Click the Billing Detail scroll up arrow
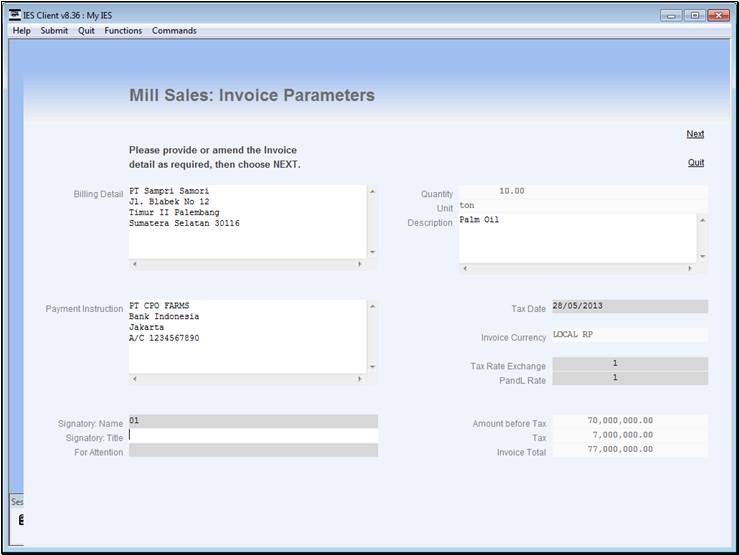The image size is (739, 555). tap(372, 191)
